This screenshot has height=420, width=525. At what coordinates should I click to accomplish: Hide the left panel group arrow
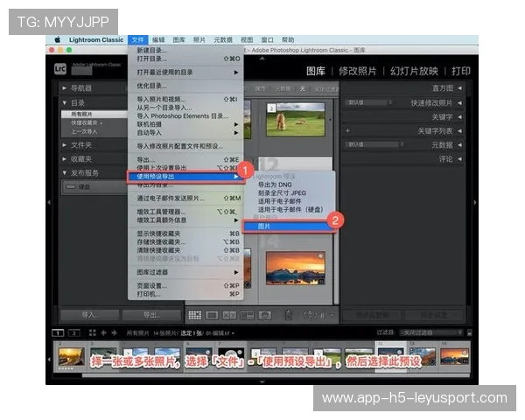(x=49, y=202)
